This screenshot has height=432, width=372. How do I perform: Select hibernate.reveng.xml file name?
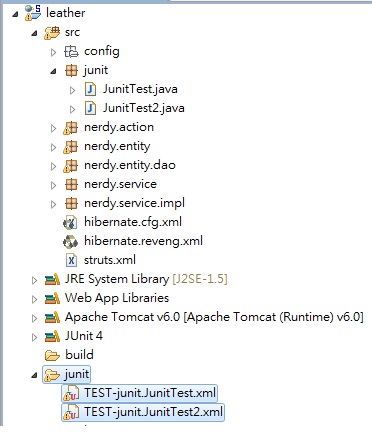[143, 241]
